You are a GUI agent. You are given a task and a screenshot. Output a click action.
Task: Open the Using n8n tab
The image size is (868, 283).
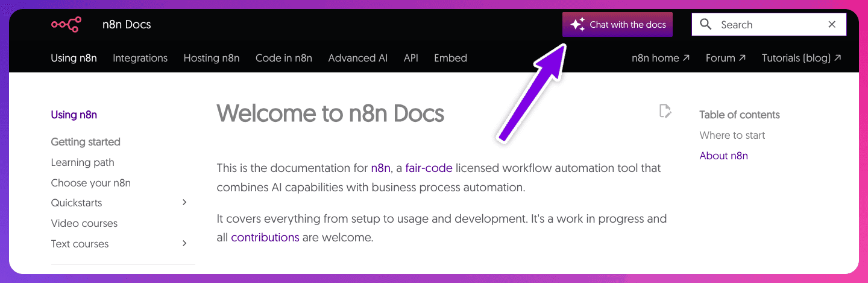click(x=74, y=58)
